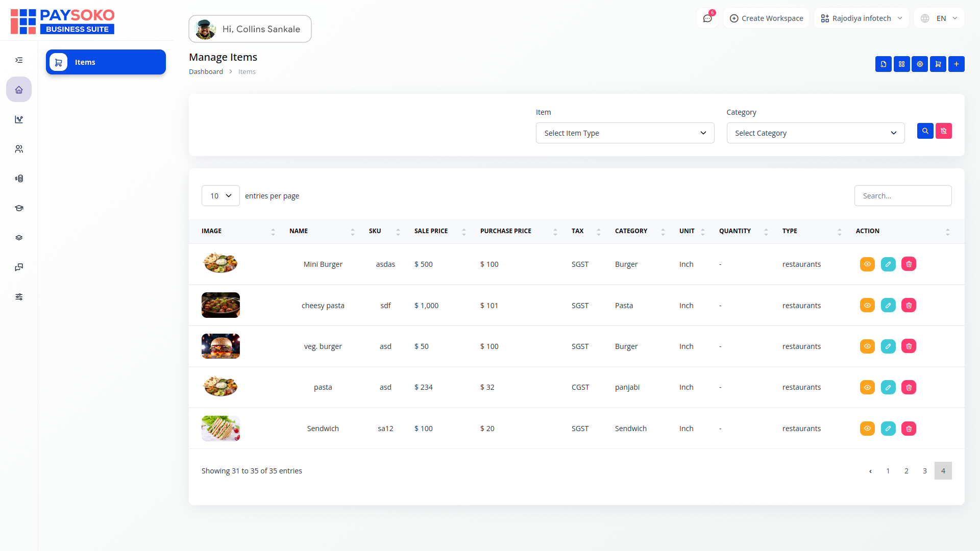980x551 pixels.
Task: Select the Items menu in sidebar
Action: [106, 62]
